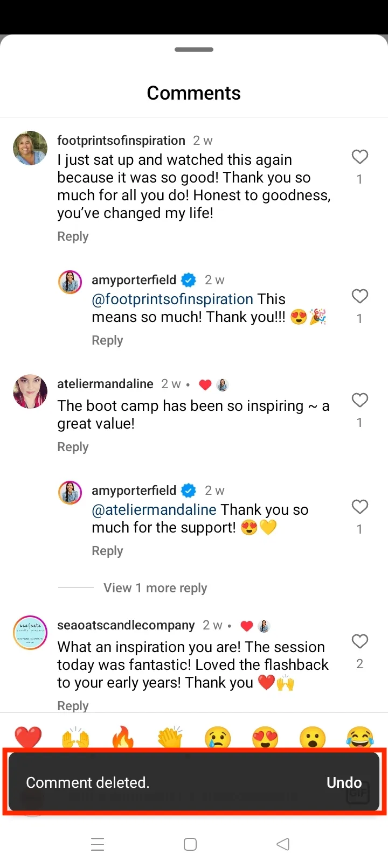Insert the red heart emoji reaction

pos(28,737)
